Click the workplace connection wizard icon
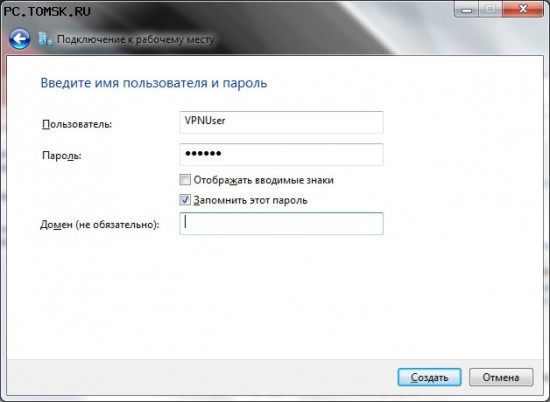The image size is (550, 402). point(45,39)
